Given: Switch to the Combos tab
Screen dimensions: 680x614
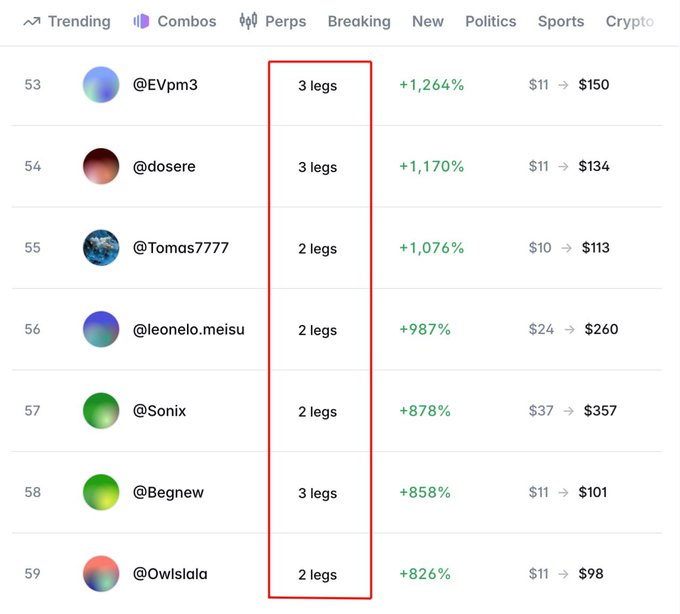Looking at the screenshot, I should pyautogui.click(x=174, y=21).
